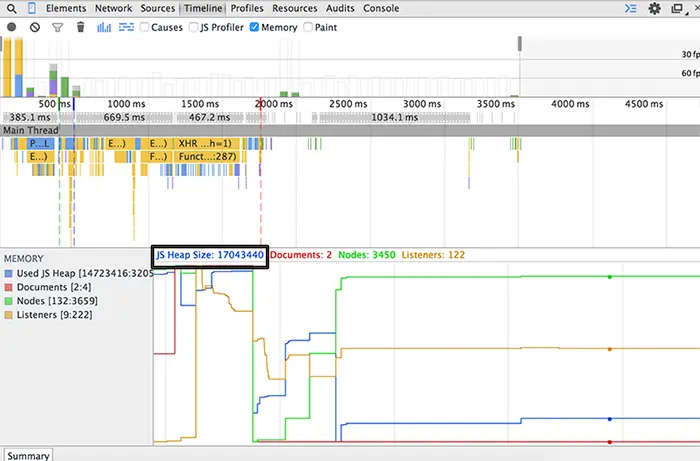Open the Console tab
The width and height of the screenshot is (700, 461).
pos(381,8)
